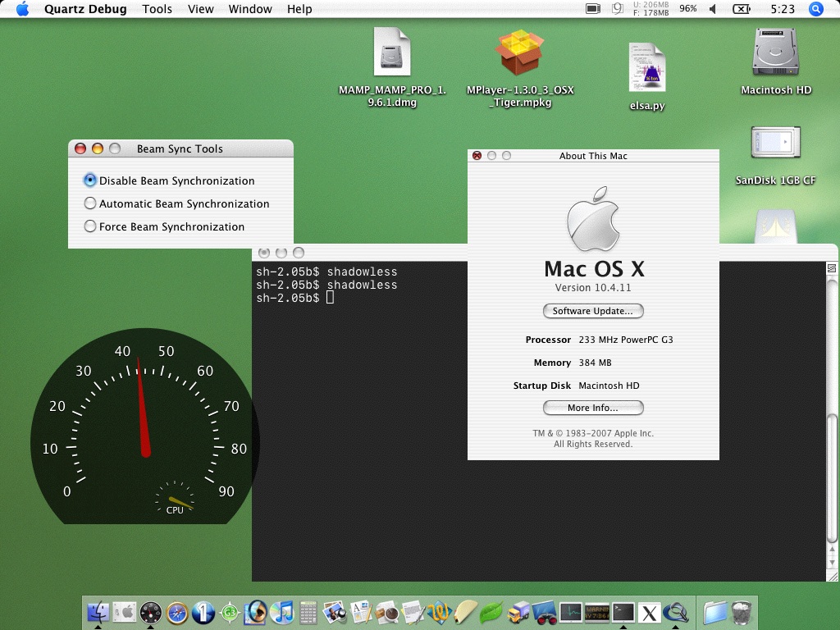Open Spotlight search icon
This screenshot has width=840, height=630.
tap(815, 9)
